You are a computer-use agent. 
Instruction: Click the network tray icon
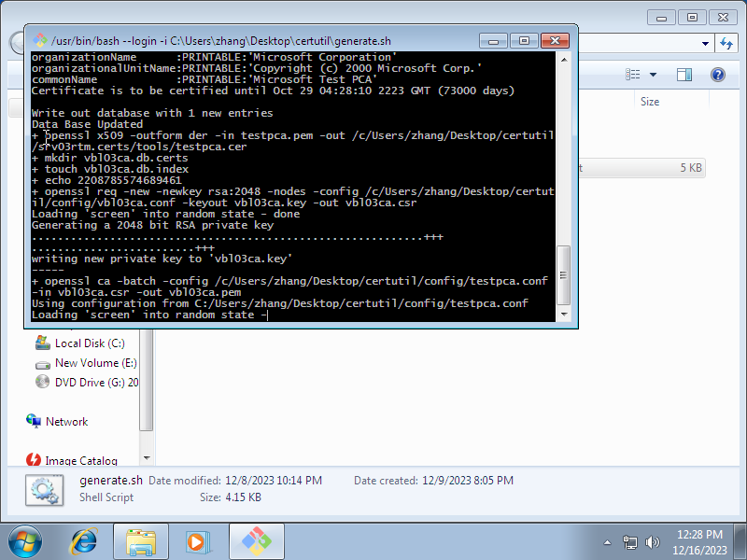pyautogui.click(x=629, y=542)
